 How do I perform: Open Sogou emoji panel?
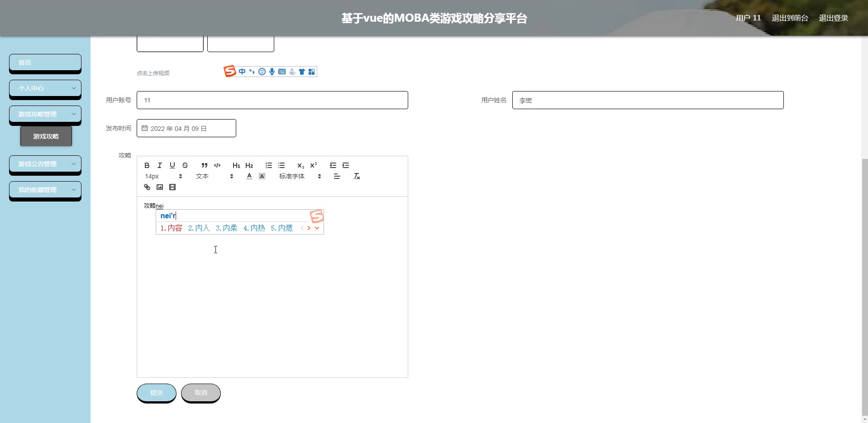(x=262, y=72)
